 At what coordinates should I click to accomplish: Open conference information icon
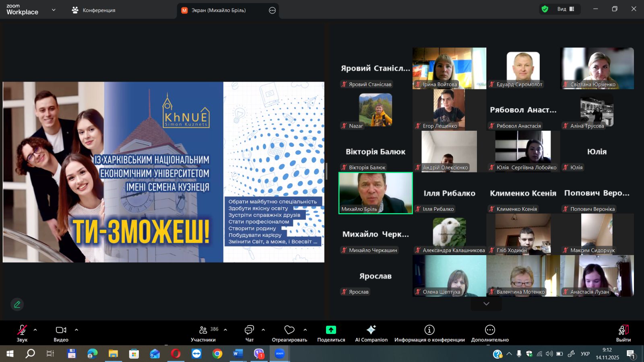[429, 330]
